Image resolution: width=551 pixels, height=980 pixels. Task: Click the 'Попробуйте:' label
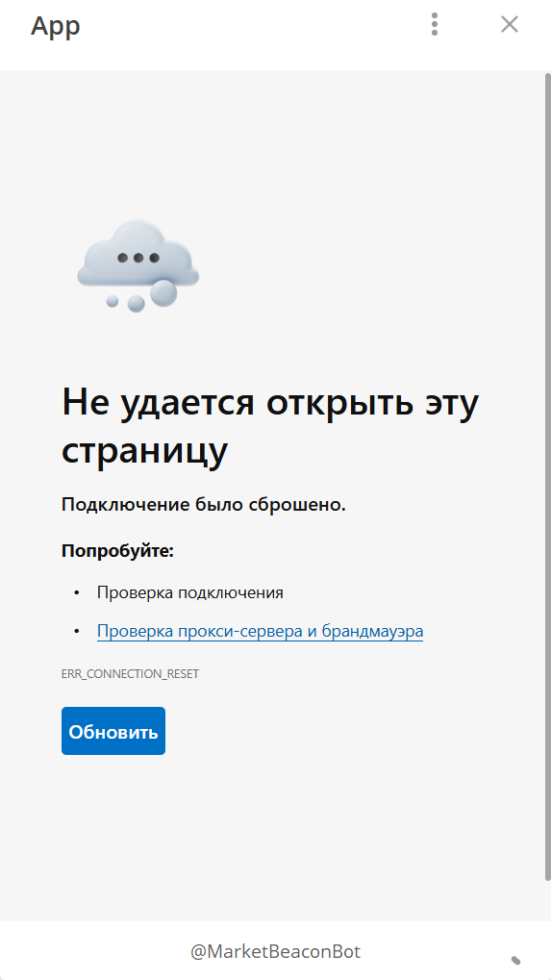coord(117,551)
